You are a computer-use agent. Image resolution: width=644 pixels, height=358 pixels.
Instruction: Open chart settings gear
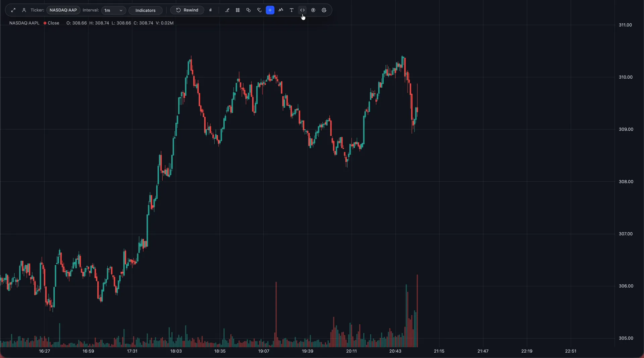(x=324, y=10)
